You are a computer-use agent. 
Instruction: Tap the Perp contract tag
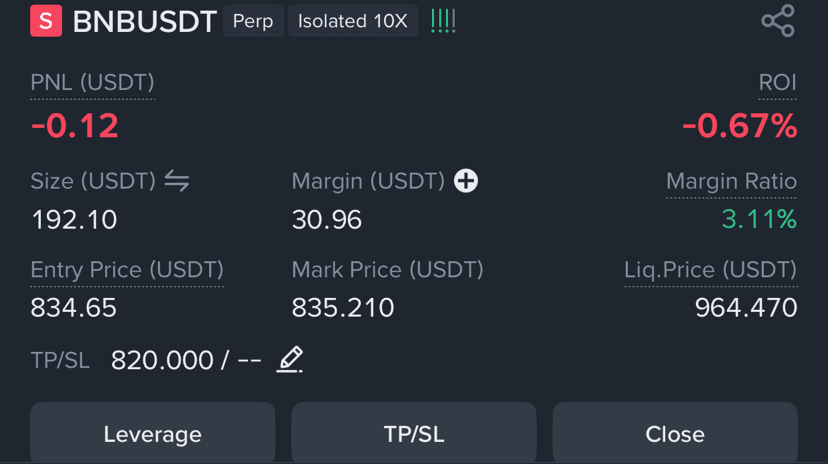(x=253, y=21)
